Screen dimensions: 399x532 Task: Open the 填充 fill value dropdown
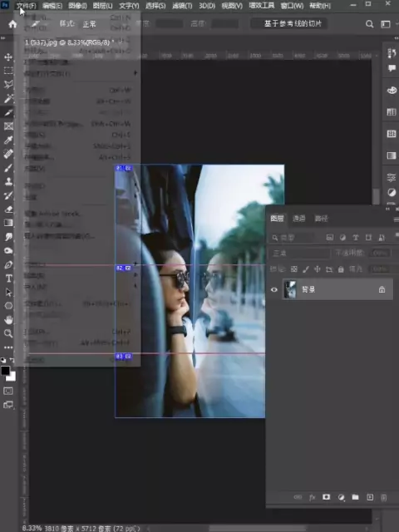[x=381, y=269]
